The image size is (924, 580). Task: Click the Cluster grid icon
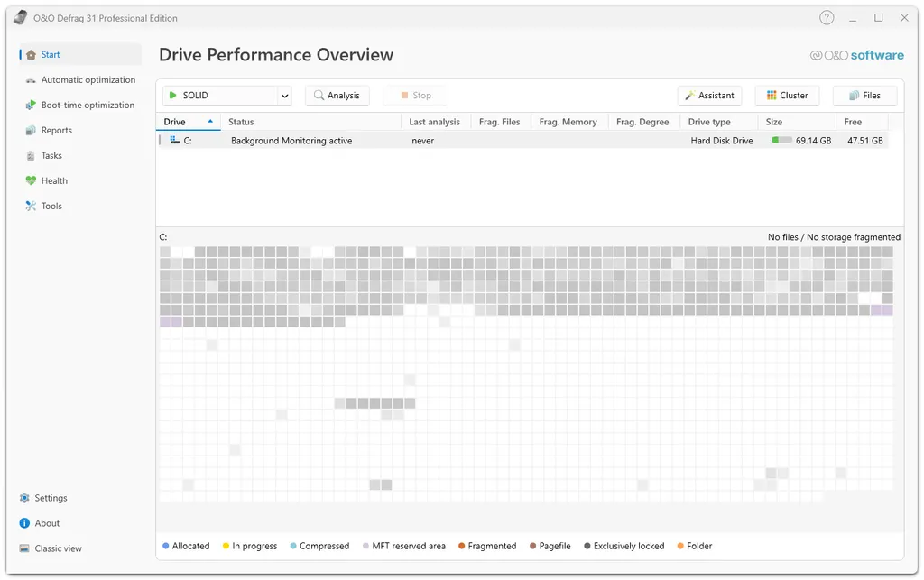(772, 96)
